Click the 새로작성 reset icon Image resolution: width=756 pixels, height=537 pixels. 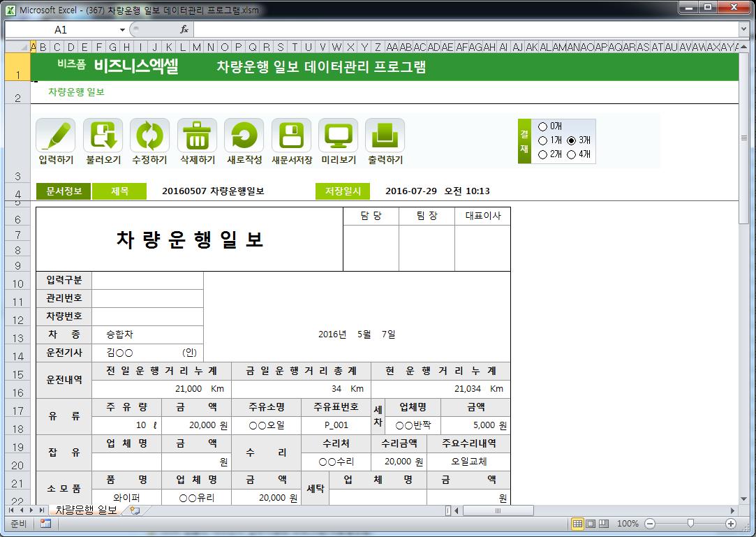coord(244,135)
